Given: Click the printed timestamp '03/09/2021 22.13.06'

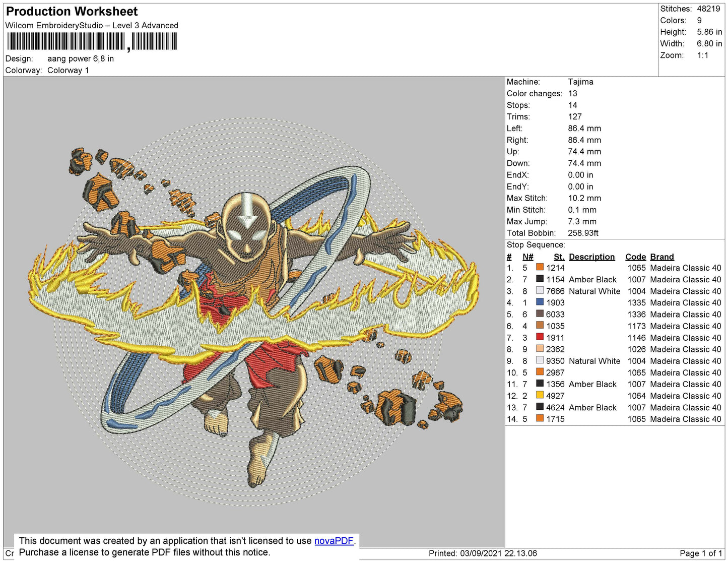Looking at the screenshot, I should 498,553.
